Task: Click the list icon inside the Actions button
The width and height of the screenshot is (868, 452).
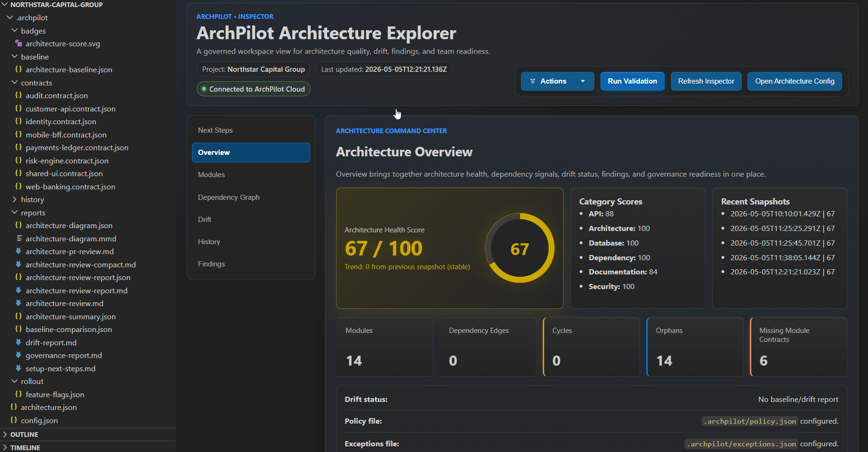Action: [533, 81]
